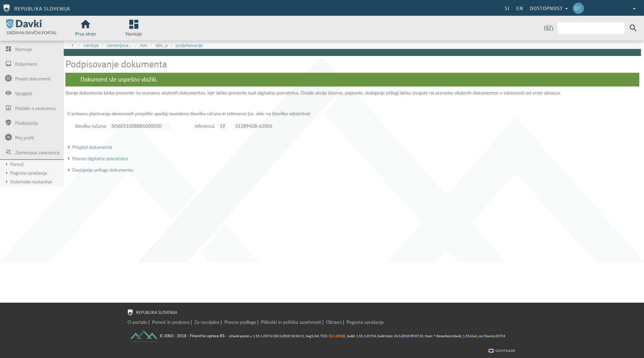644x358 pixels.
Task: Expand Dodajanje priloge dokumentu
Action: click(102, 170)
